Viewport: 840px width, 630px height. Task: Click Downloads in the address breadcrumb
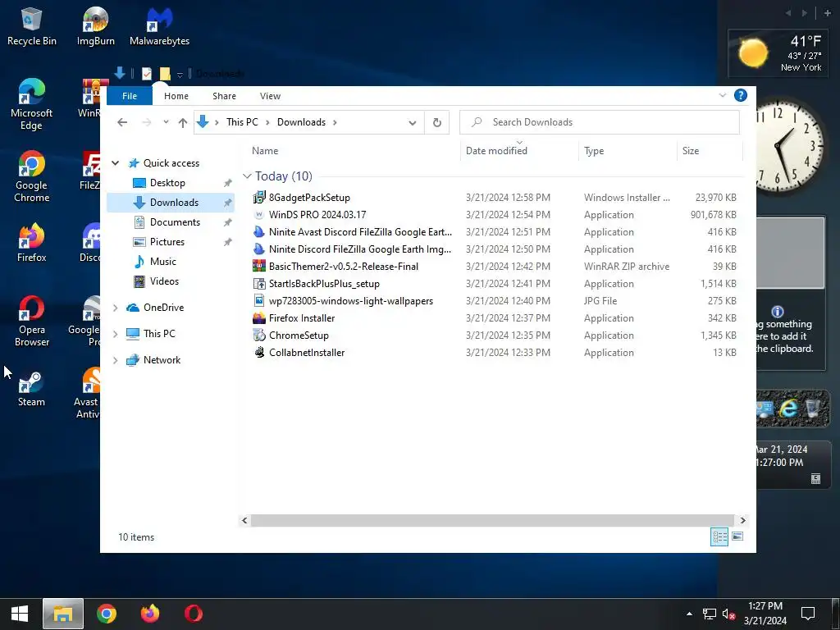[301, 122]
